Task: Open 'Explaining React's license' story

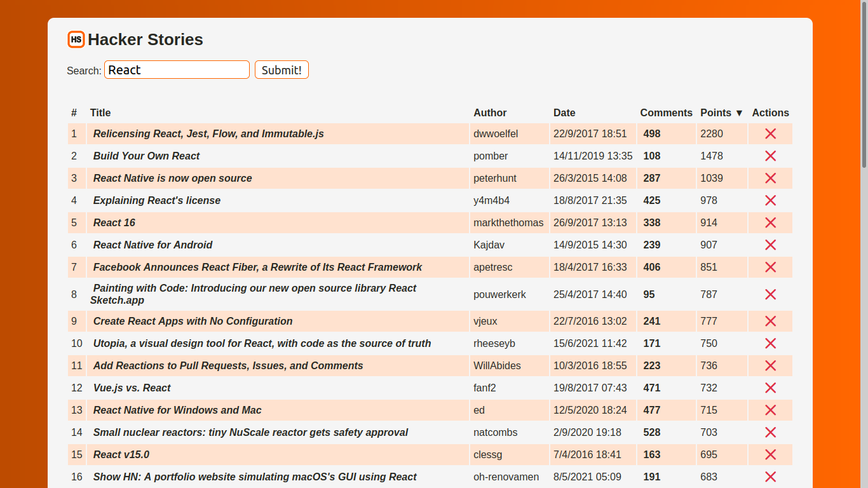Action: click(x=157, y=200)
